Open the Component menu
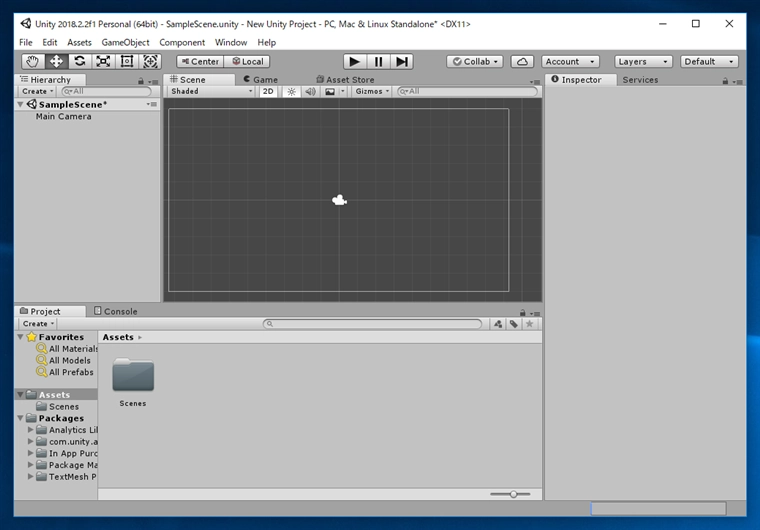760x530 pixels. [182, 42]
